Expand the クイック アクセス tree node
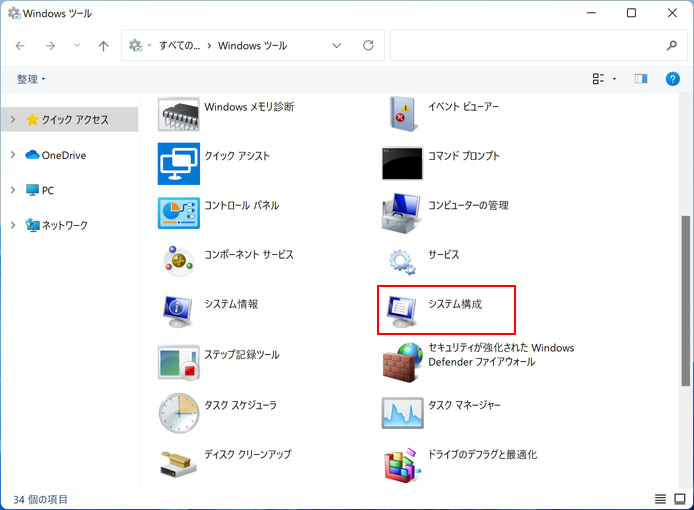Screen dimensions: 694x510 (x=13, y=119)
